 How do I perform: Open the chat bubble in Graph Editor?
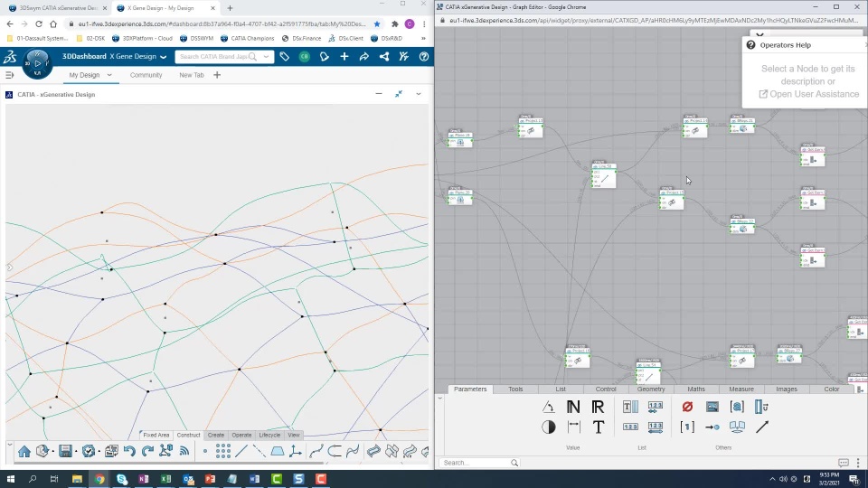pyautogui.click(x=843, y=463)
